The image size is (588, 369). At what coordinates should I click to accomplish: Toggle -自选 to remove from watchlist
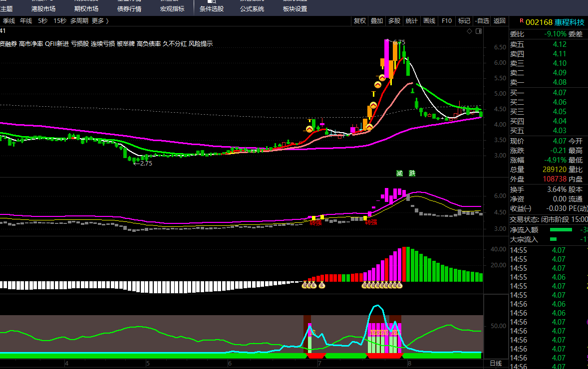[482, 21]
